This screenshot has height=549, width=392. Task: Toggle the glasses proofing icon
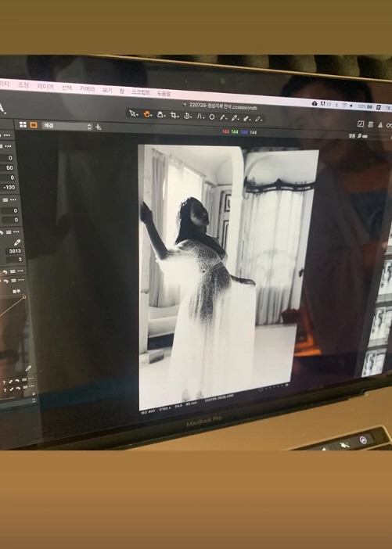coord(389,125)
